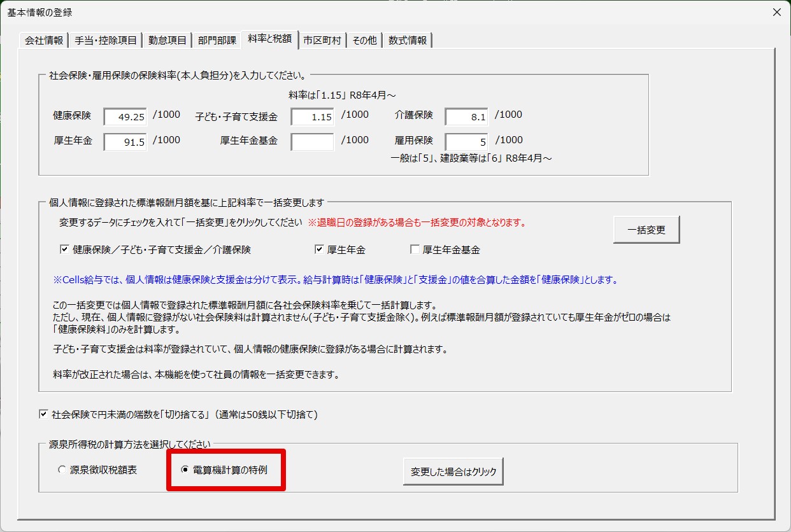
Task: Click the 健康保険 rate input field
Action: 125,117
